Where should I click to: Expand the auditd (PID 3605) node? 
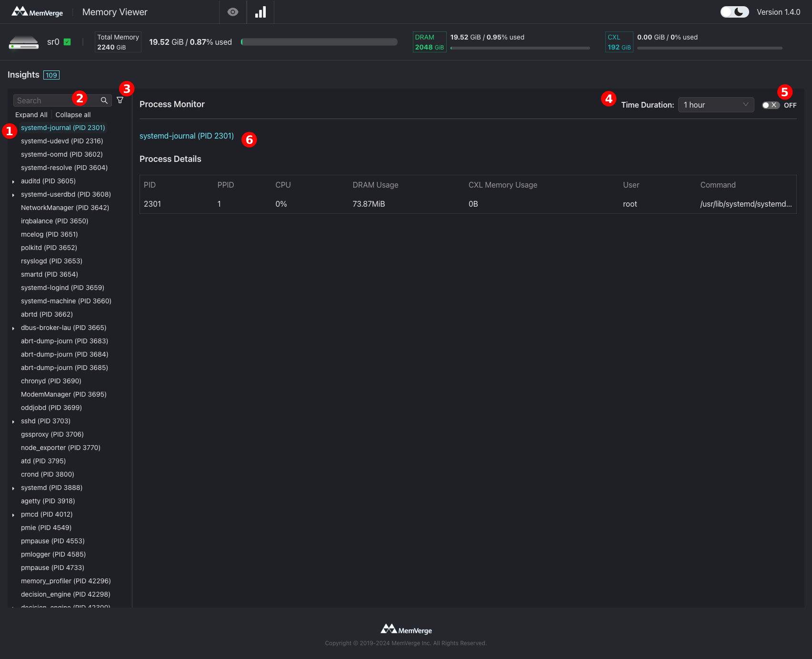click(x=13, y=181)
